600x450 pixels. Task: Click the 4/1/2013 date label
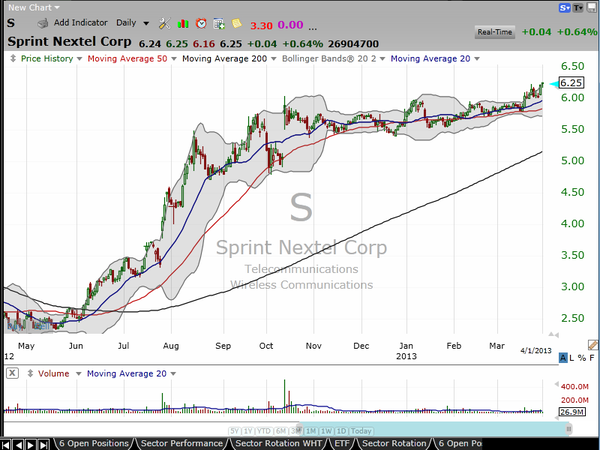[536, 351]
